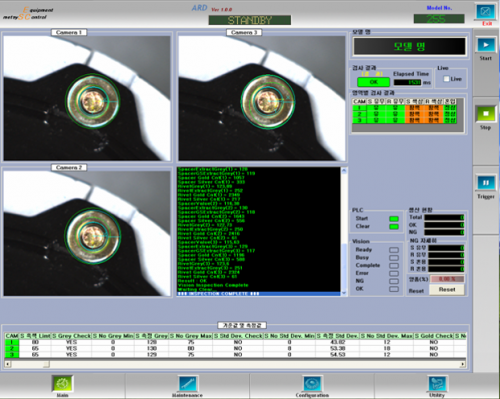Click the table's right scroll arrow
The width and height of the screenshot is (500, 399).
tap(462, 364)
